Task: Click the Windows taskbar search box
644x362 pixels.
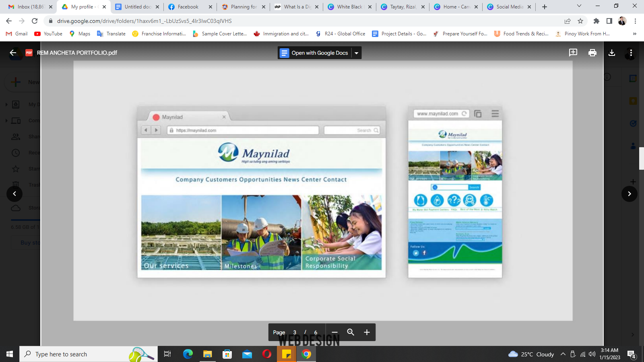Action: tap(89, 354)
